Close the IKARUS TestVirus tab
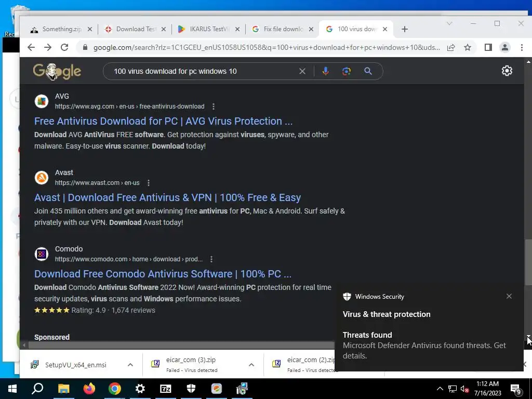This screenshot has width=532, height=399. coord(237,29)
